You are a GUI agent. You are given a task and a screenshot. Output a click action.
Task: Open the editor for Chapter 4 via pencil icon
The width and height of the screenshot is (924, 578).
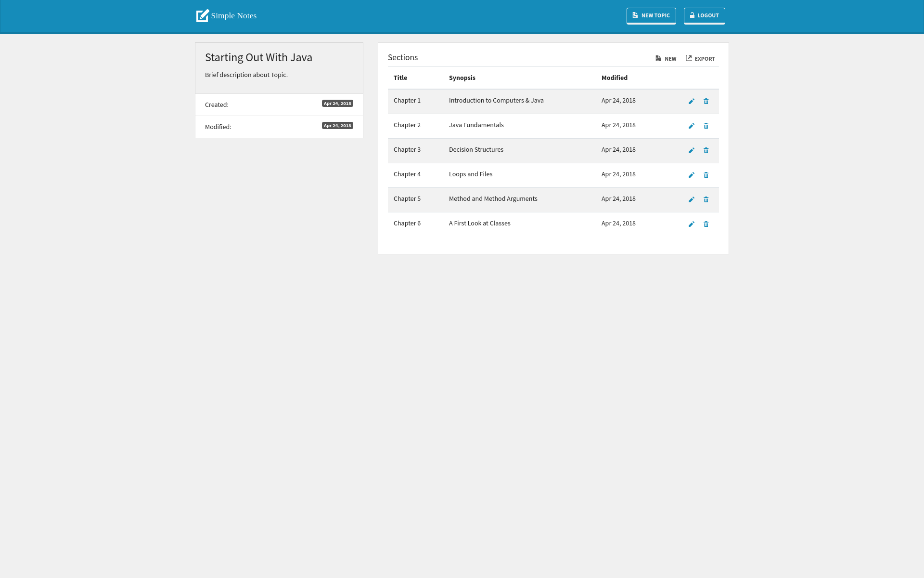click(x=691, y=175)
